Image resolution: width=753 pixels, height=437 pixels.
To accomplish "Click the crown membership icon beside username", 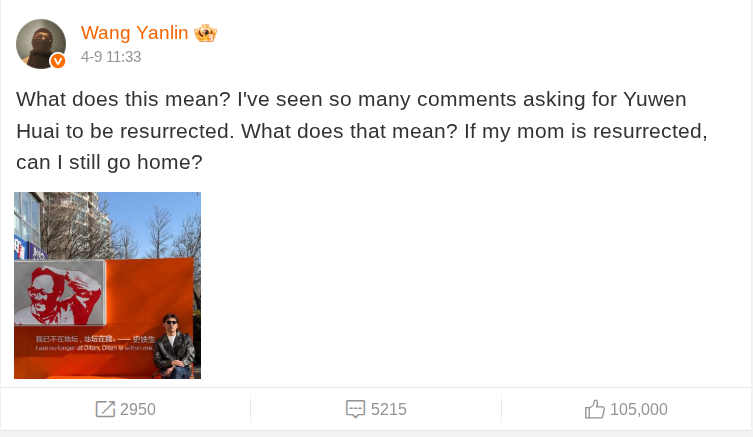I will (207, 33).
